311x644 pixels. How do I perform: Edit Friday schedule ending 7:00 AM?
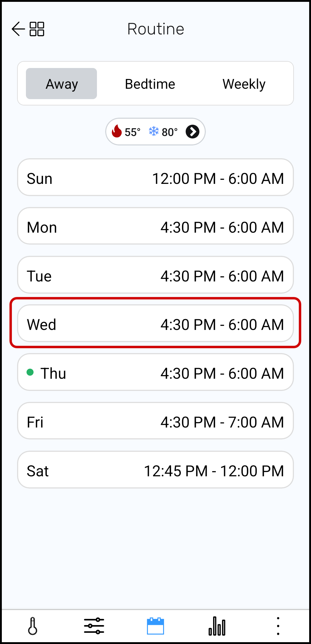(x=155, y=421)
